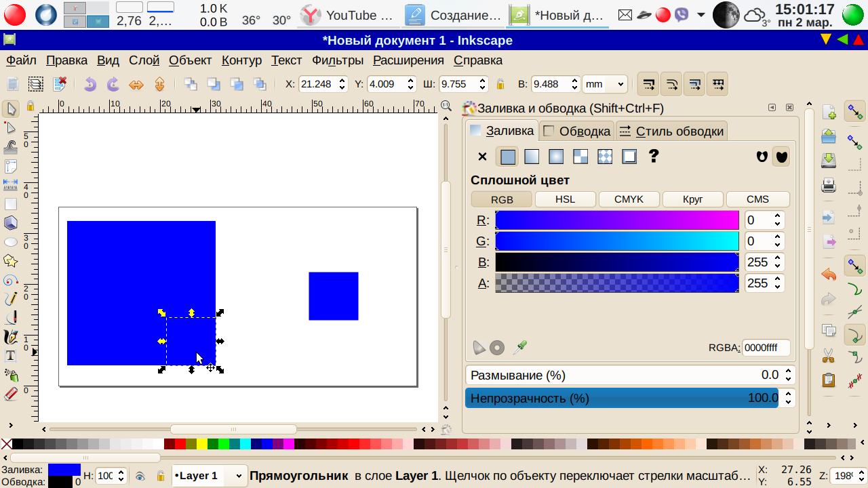Screen dimensions: 868x488
Task: Select the CMYK color mode button
Action: coord(629,199)
